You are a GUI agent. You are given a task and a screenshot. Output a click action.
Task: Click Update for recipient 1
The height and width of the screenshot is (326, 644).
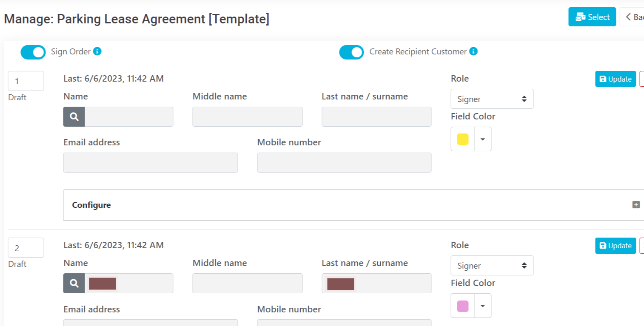615,79
